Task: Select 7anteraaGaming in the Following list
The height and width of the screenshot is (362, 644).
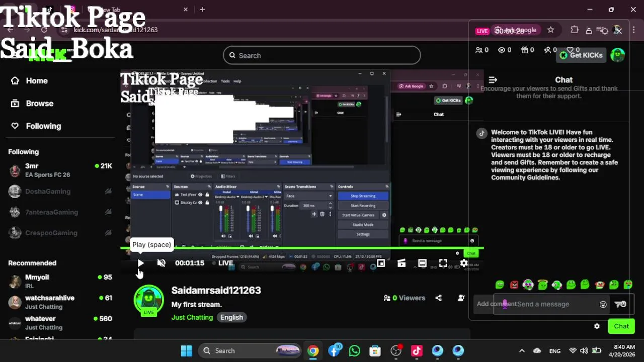Action: tap(60, 212)
